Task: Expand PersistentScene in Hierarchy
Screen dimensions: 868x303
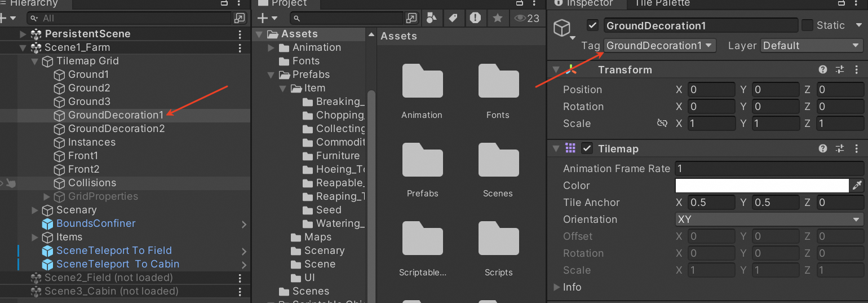Action: tap(23, 34)
